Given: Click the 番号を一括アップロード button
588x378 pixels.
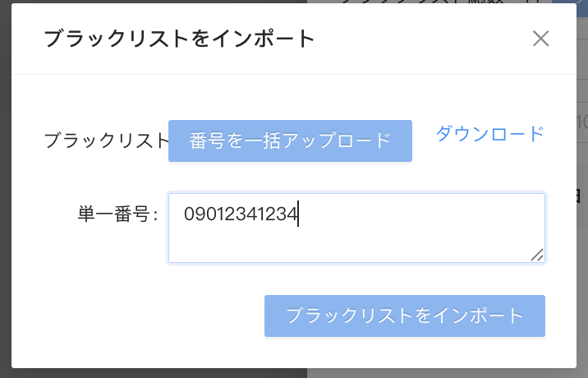Looking at the screenshot, I should pos(290,141).
